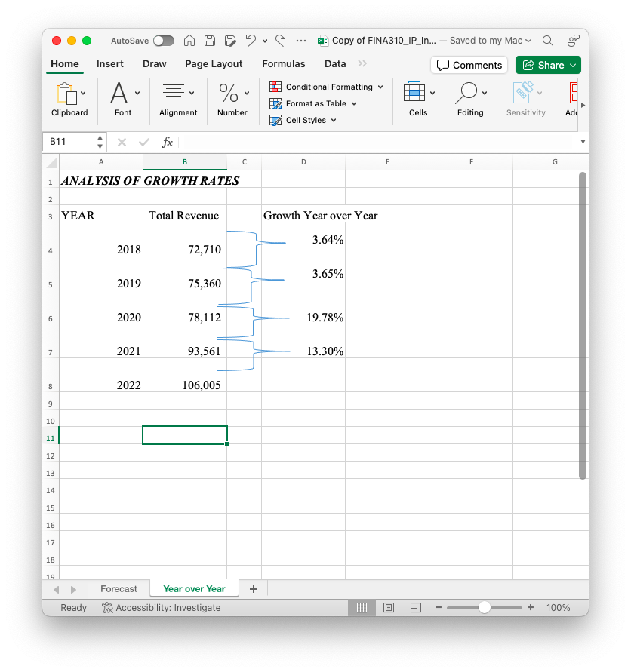
Task: Open the Formulas ribbon tab
Action: pos(284,64)
